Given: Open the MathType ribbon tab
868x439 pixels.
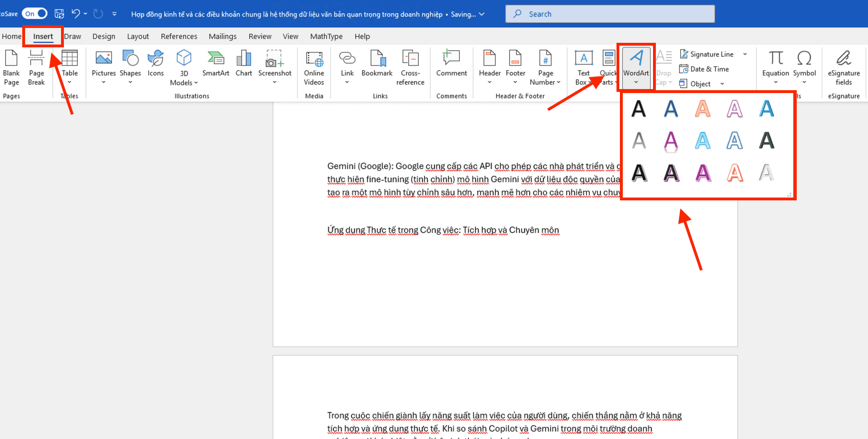Looking at the screenshot, I should [326, 36].
